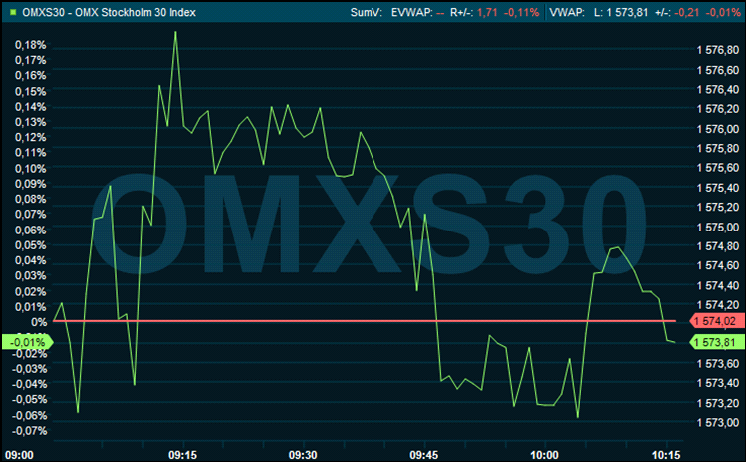Click the 1 574,40 price axis label

718,285
